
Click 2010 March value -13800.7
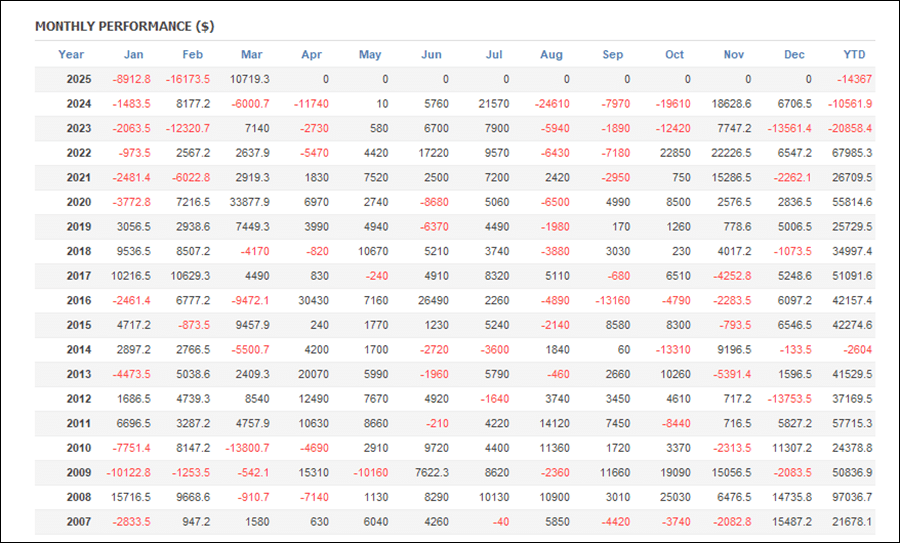tap(247, 448)
